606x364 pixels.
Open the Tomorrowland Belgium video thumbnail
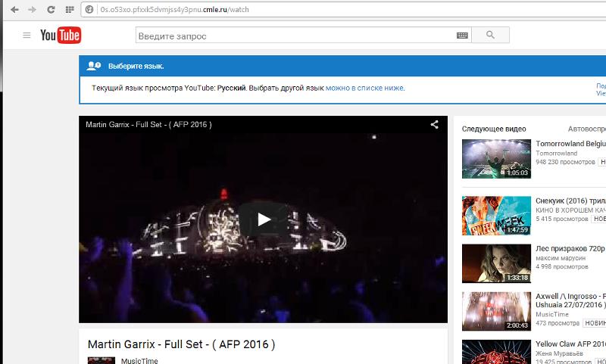tap(496, 159)
